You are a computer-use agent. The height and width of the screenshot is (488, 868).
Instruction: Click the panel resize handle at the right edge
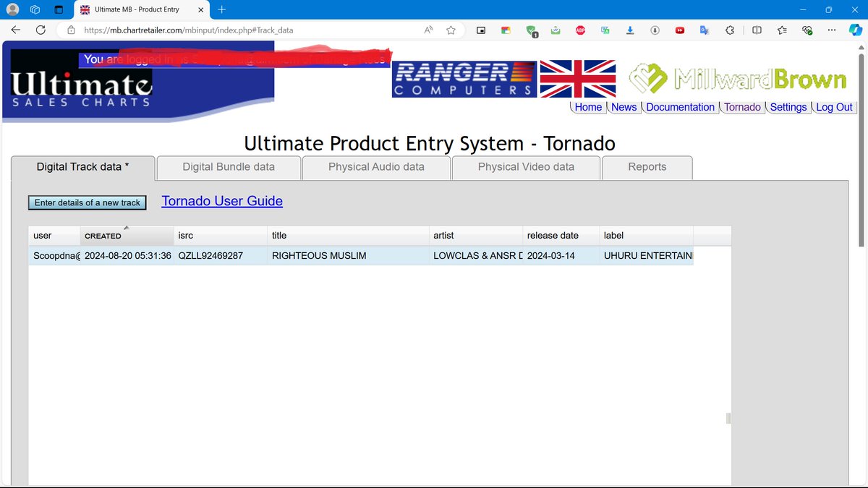click(x=728, y=418)
